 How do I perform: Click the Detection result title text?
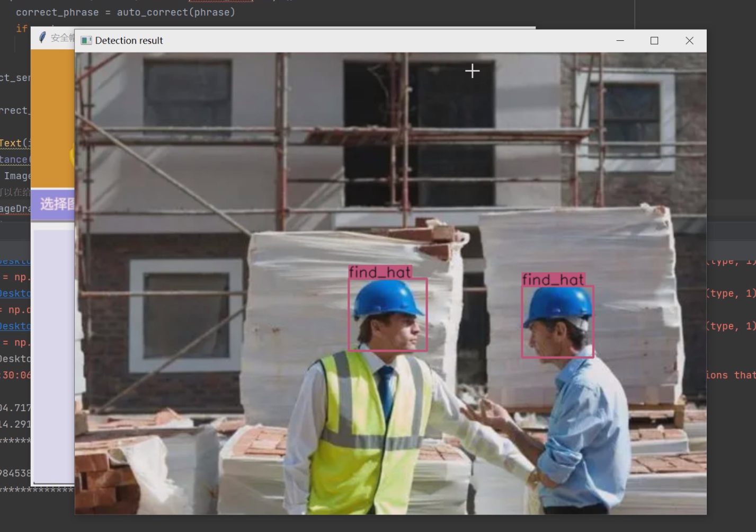pyautogui.click(x=129, y=41)
